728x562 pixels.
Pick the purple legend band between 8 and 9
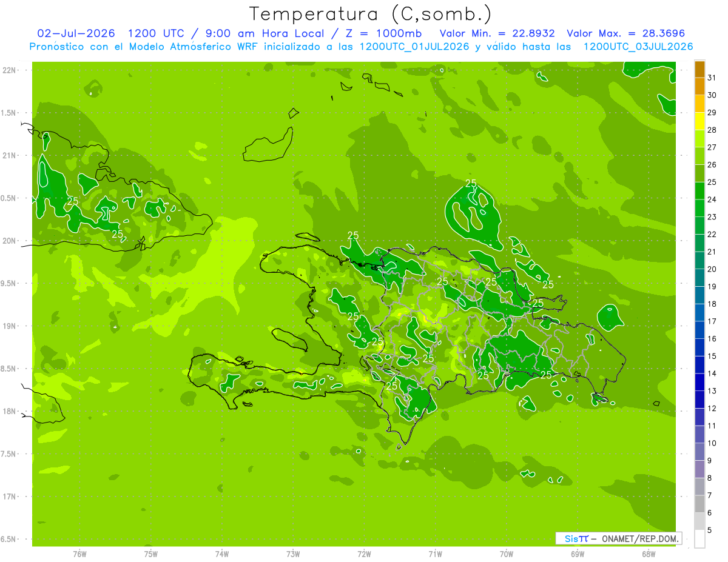(x=699, y=469)
